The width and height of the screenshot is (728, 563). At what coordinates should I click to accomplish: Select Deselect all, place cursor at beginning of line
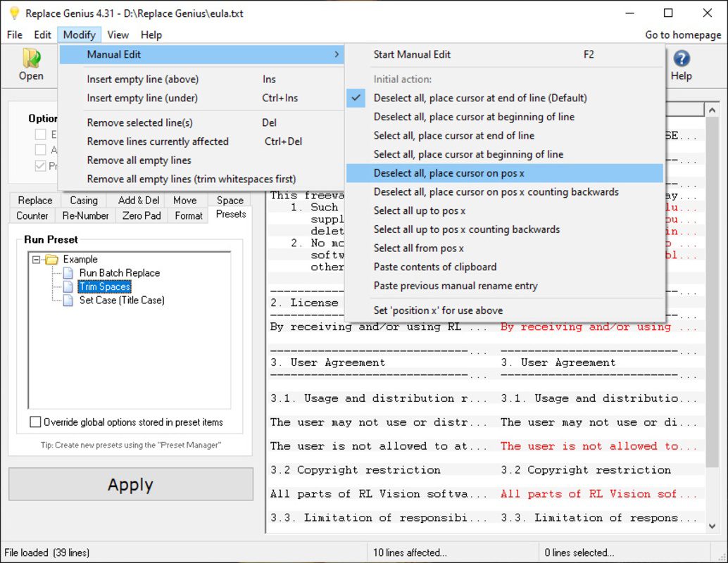(504, 117)
